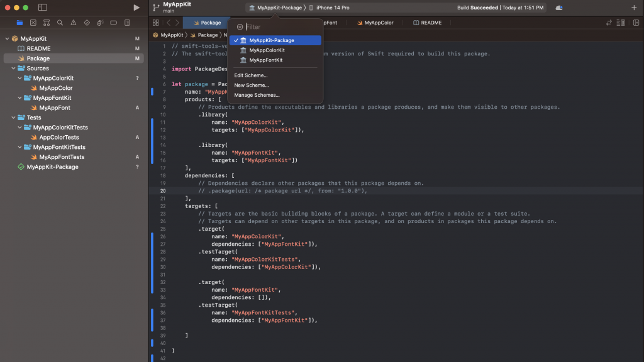Open the Debug navigator
The image size is (644, 362).
[x=100, y=23]
